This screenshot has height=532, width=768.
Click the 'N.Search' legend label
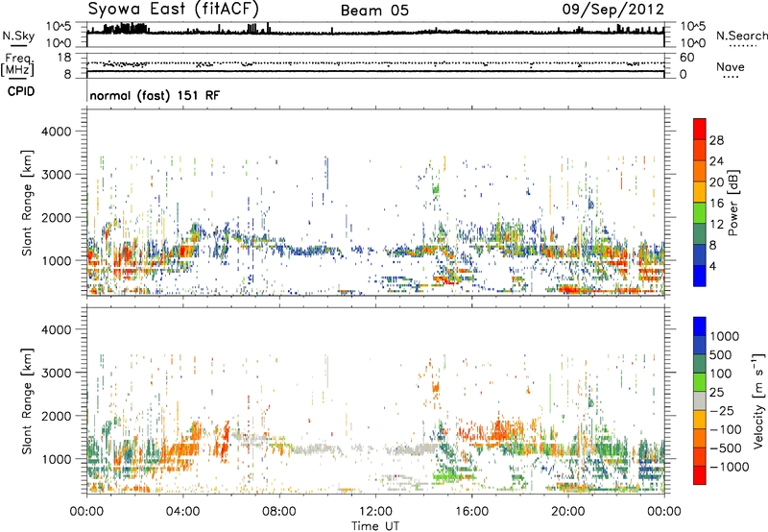pyautogui.click(x=741, y=36)
